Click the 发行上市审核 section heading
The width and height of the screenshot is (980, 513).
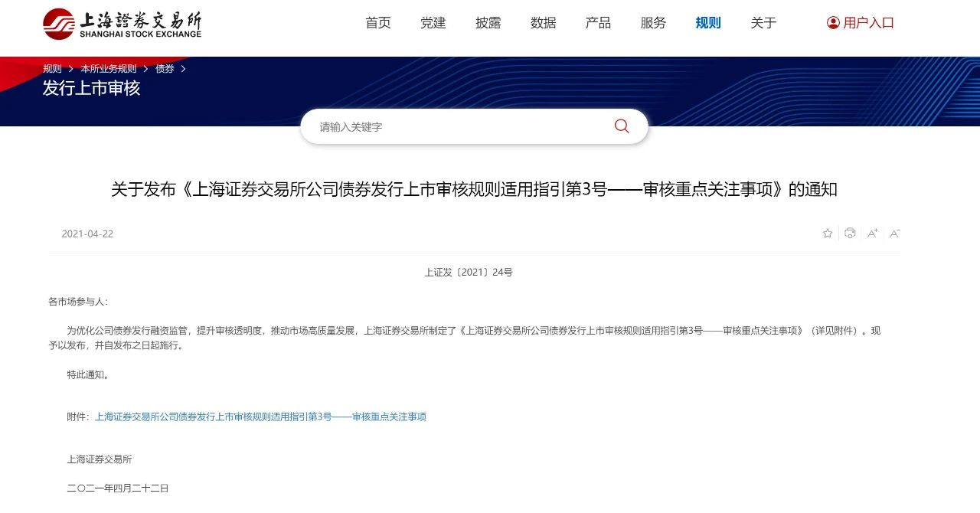click(92, 88)
